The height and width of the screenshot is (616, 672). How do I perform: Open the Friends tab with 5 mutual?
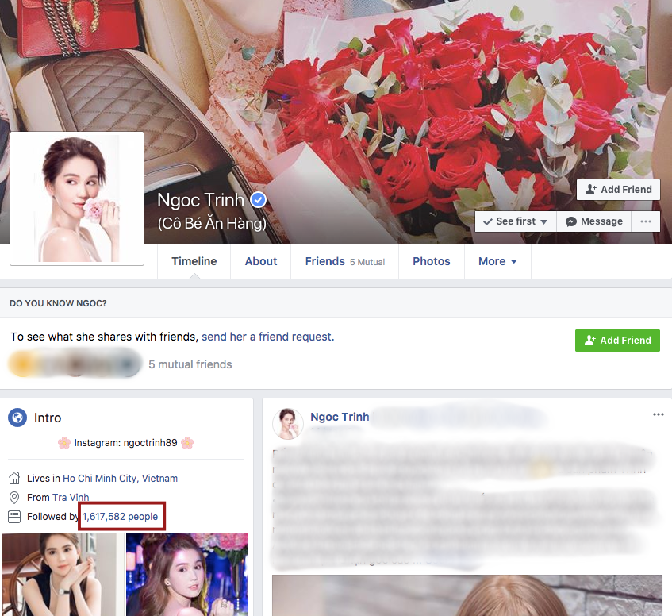[344, 261]
